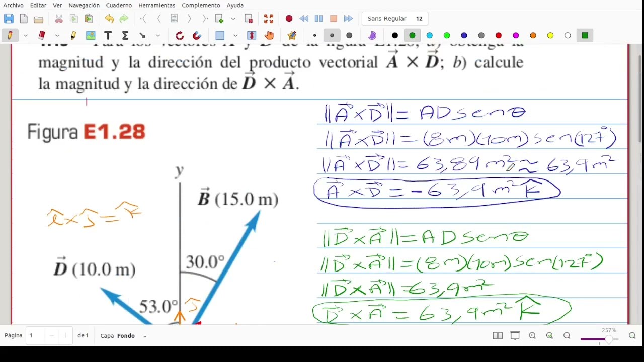Open the new page options dropdown
The height and width of the screenshot is (362, 644).
pyautogui.click(x=233, y=19)
